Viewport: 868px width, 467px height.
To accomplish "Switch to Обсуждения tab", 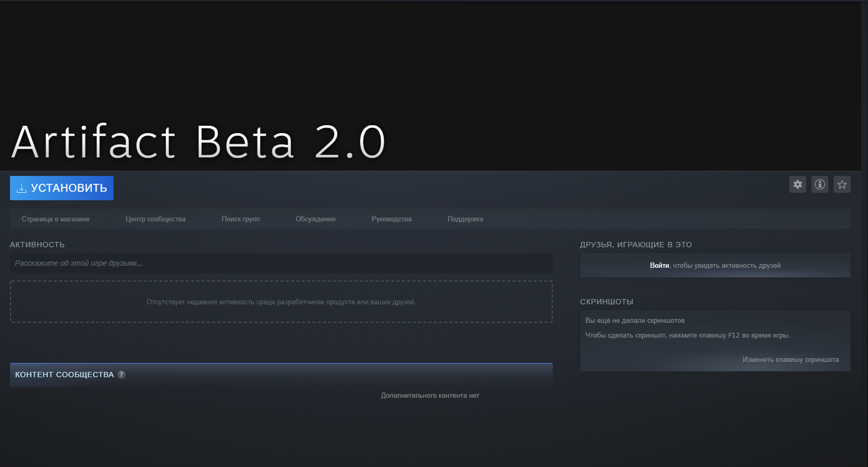I will [316, 219].
